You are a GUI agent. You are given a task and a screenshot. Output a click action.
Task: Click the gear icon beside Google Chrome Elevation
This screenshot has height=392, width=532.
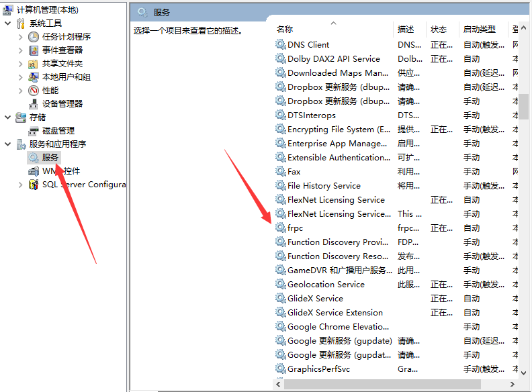coord(280,326)
